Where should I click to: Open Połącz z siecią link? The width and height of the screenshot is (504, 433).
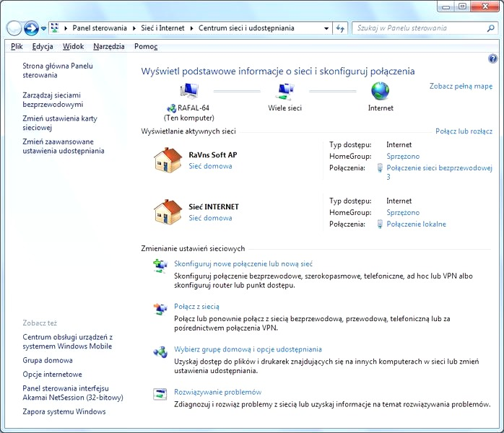tap(196, 307)
